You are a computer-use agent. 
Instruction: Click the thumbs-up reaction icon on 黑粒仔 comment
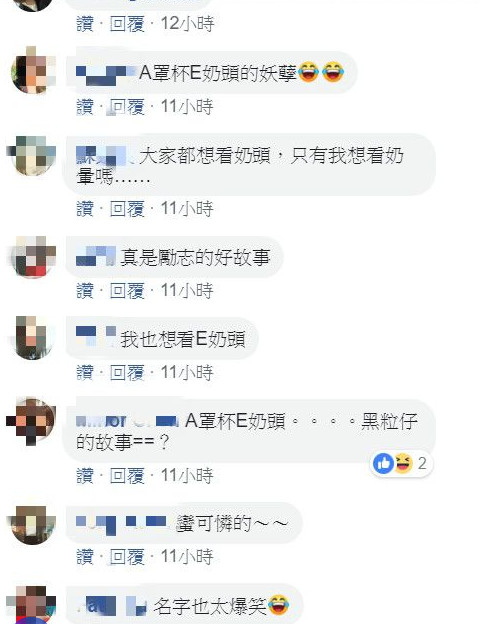pos(383,464)
